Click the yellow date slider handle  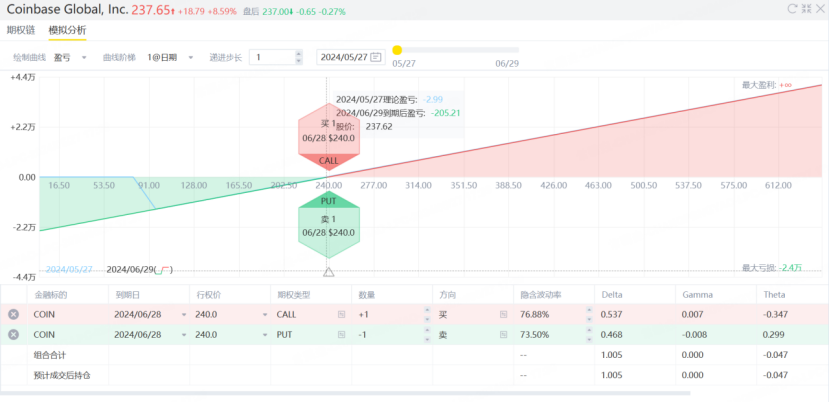[397, 50]
